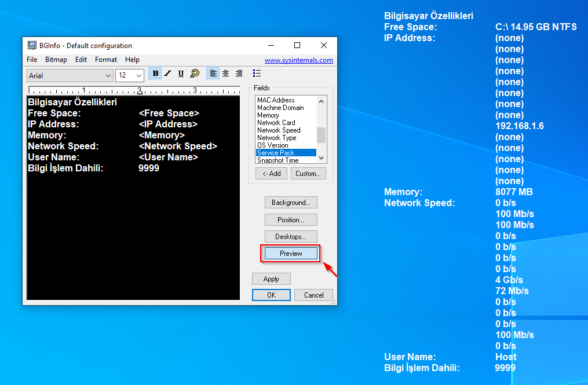
Task: Open the Format menu
Action: click(x=106, y=60)
